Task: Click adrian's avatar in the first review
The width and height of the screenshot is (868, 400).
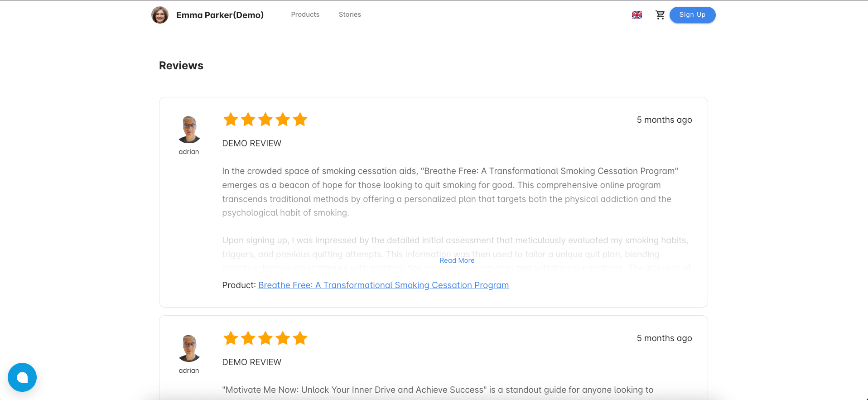Action: [189, 130]
